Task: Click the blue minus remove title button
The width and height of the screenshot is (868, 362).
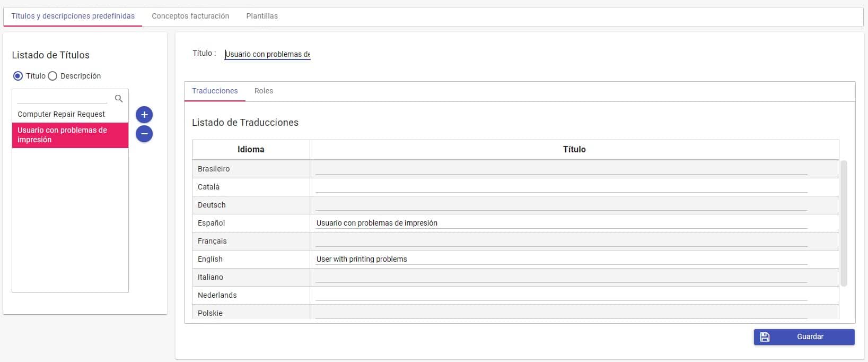Action: [x=144, y=134]
